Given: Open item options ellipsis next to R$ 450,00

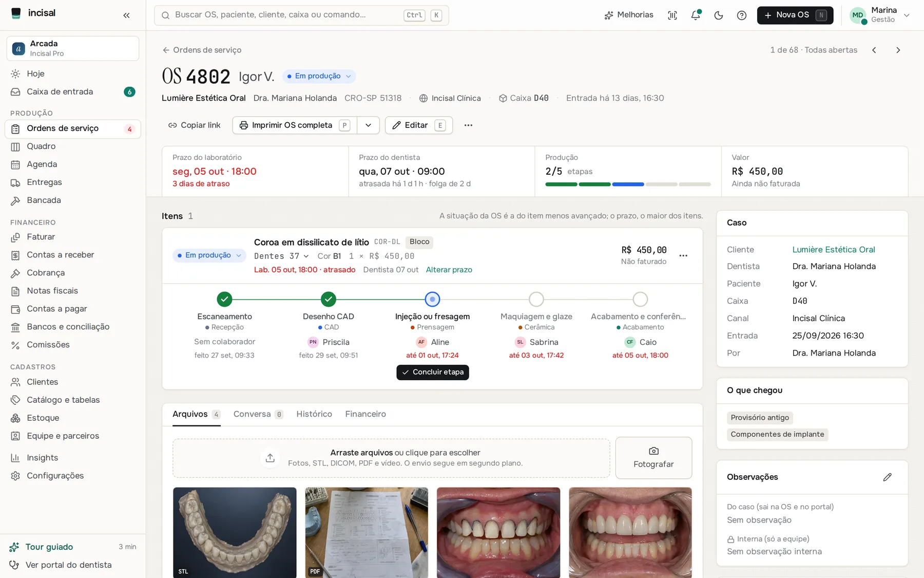Looking at the screenshot, I should [x=683, y=256].
